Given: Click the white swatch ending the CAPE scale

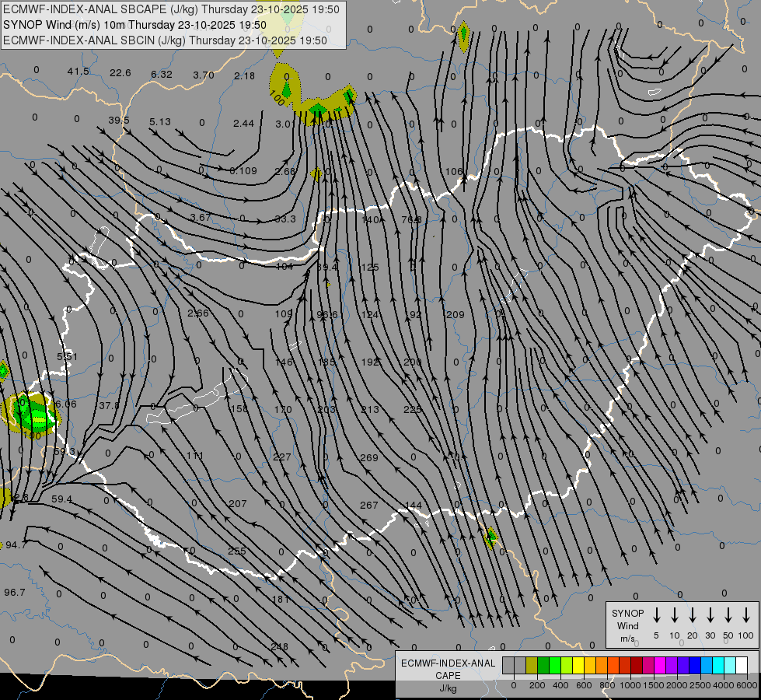Looking at the screenshot, I should [x=742, y=666].
